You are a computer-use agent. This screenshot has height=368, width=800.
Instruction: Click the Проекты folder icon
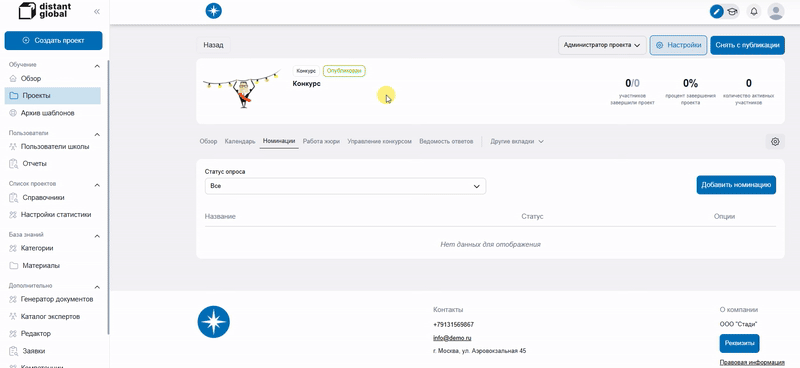[14, 95]
